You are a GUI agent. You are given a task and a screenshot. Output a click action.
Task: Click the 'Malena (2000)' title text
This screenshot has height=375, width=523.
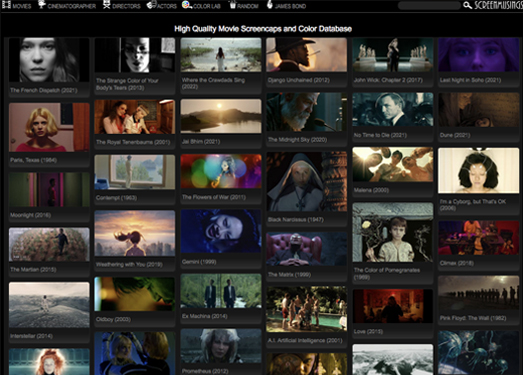pyautogui.click(x=371, y=190)
